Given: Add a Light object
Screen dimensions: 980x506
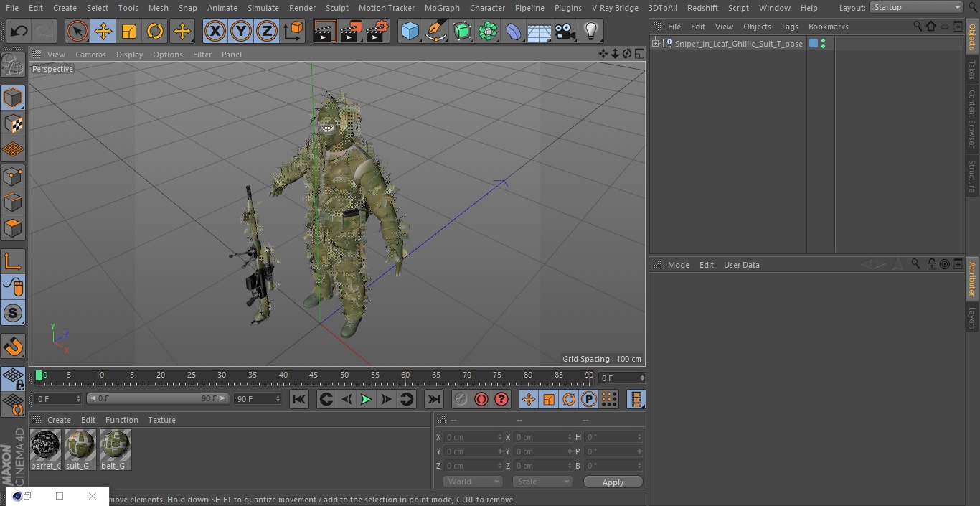Looking at the screenshot, I should pyautogui.click(x=591, y=32).
